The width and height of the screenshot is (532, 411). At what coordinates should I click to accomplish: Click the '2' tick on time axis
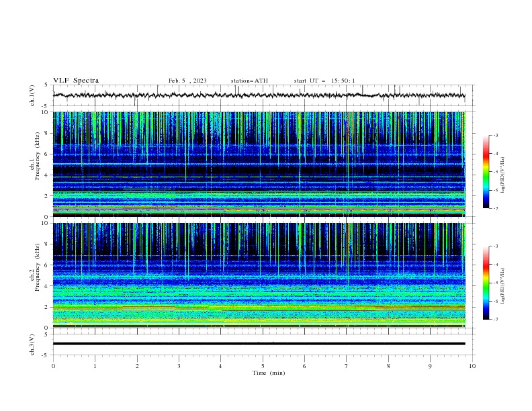137,366
